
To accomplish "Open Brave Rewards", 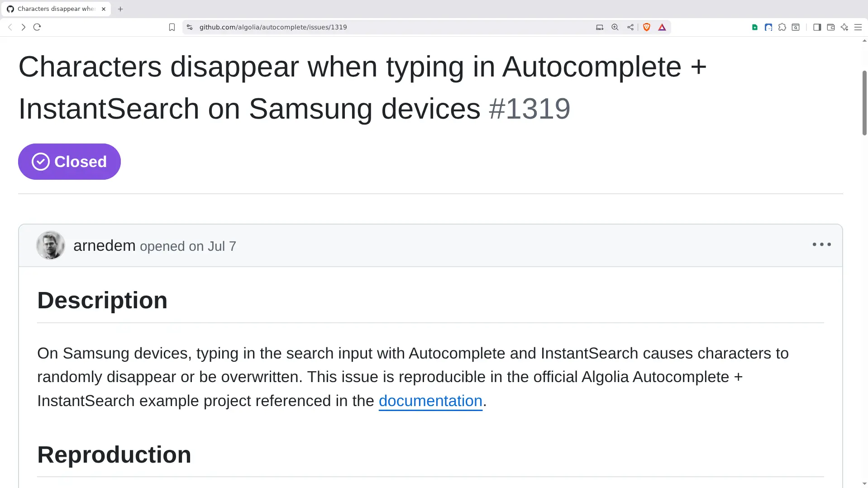I will (x=662, y=27).
